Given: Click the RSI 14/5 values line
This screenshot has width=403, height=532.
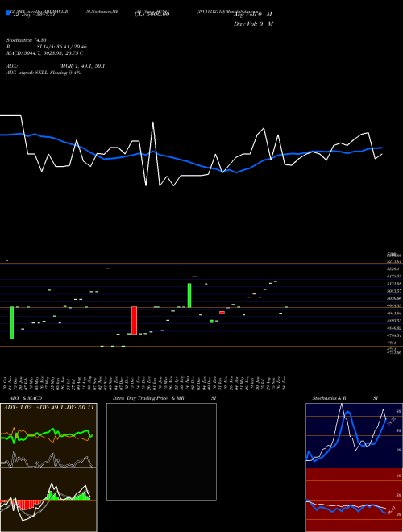Looking at the screenshot, I should click(x=47, y=47).
